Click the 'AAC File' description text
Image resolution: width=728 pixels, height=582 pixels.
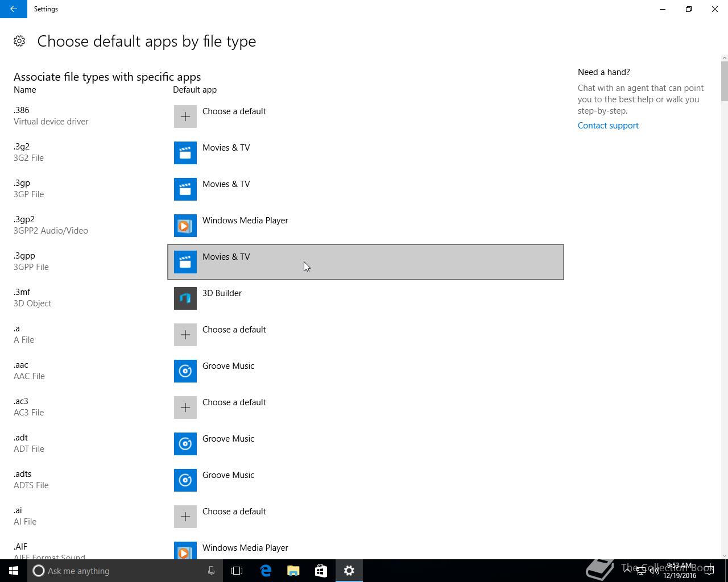(x=29, y=376)
